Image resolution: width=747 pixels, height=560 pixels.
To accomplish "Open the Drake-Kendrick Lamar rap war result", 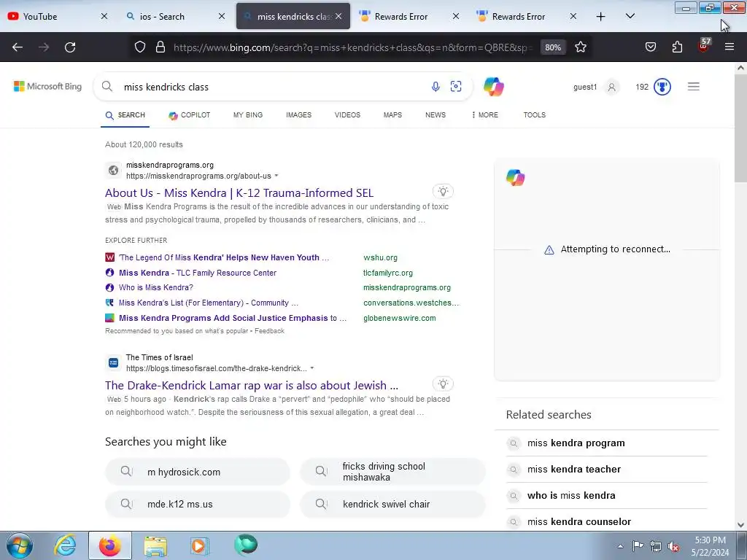I will click(252, 385).
